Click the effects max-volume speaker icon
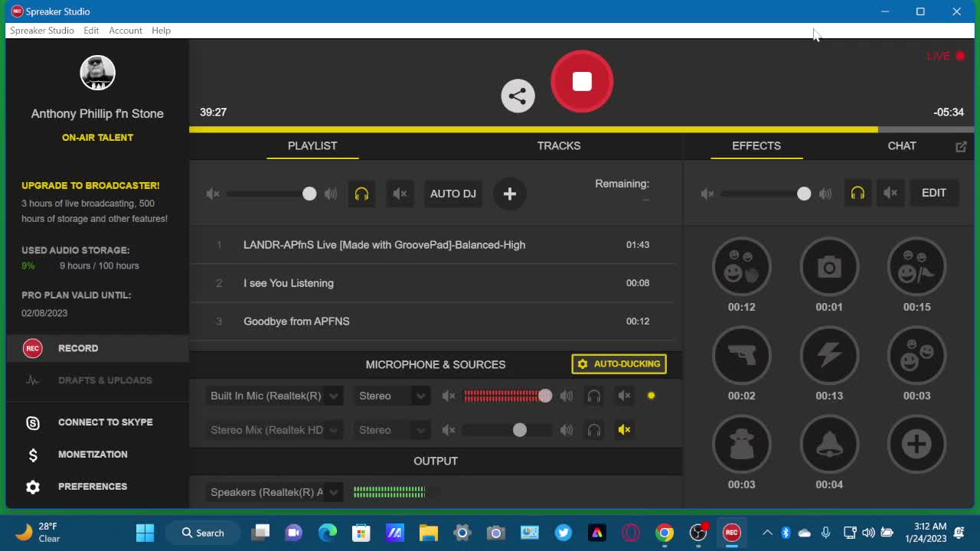Screen dimensions: 980x551 click(825, 194)
